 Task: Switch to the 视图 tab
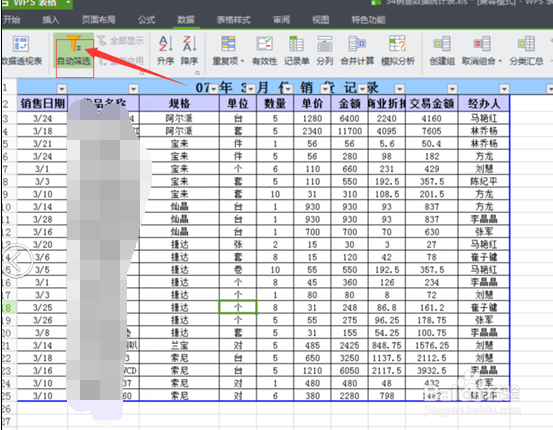(x=320, y=20)
